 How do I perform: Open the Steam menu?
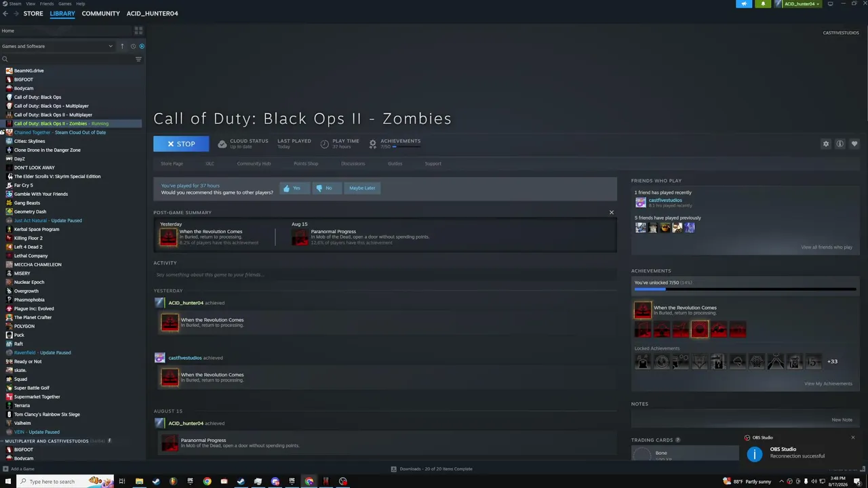point(12,3)
